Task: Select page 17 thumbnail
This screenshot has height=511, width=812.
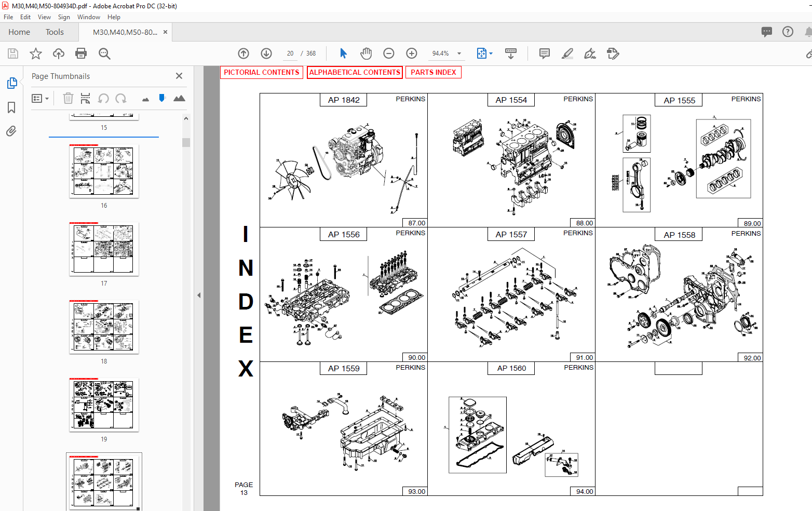Action: pyautogui.click(x=104, y=249)
